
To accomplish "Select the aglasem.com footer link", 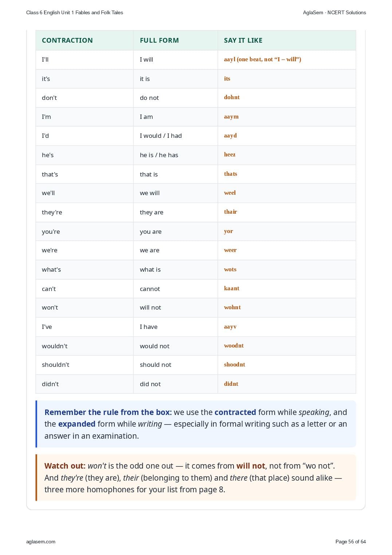I will tap(41, 542).
